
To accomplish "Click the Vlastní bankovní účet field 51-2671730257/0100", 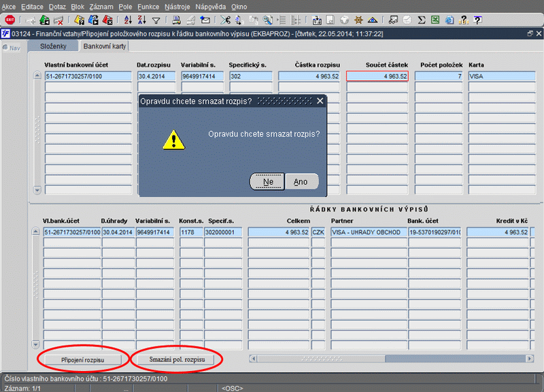I will coord(88,76).
